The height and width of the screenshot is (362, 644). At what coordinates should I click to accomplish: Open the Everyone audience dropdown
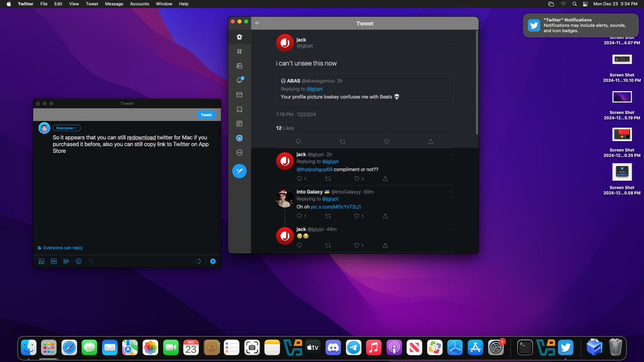point(67,128)
